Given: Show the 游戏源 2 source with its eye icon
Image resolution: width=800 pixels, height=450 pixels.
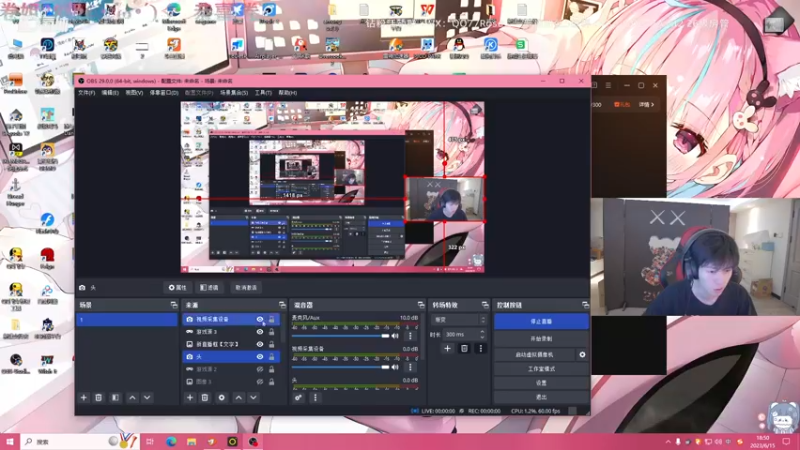Looking at the screenshot, I should (x=260, y=369).
